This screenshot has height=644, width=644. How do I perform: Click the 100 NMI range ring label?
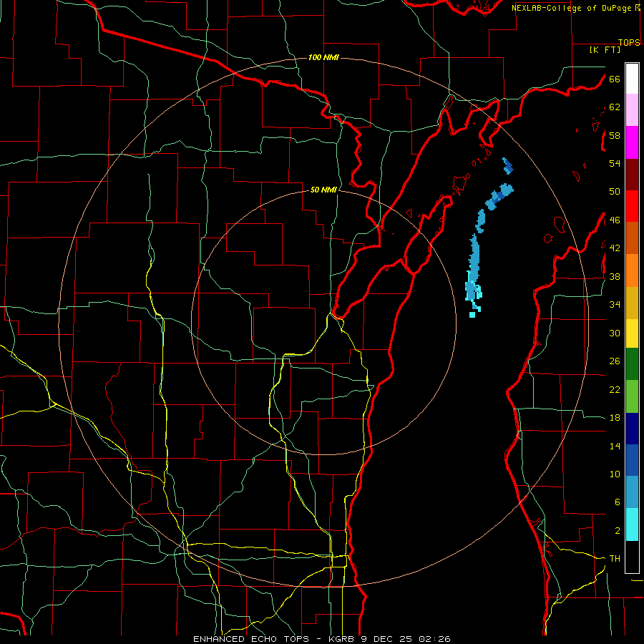click(323, 57)
